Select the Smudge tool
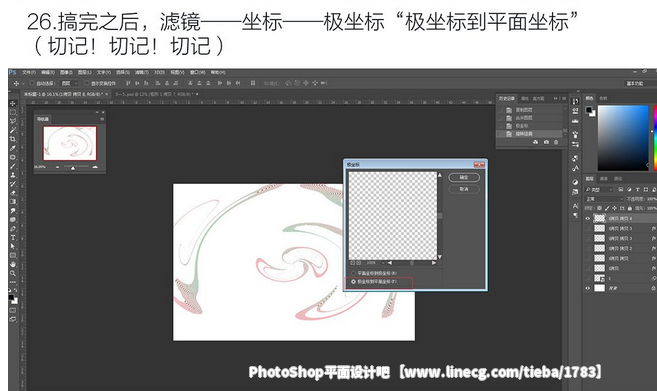This screenshot has height=391, width=657. (13, 210)
